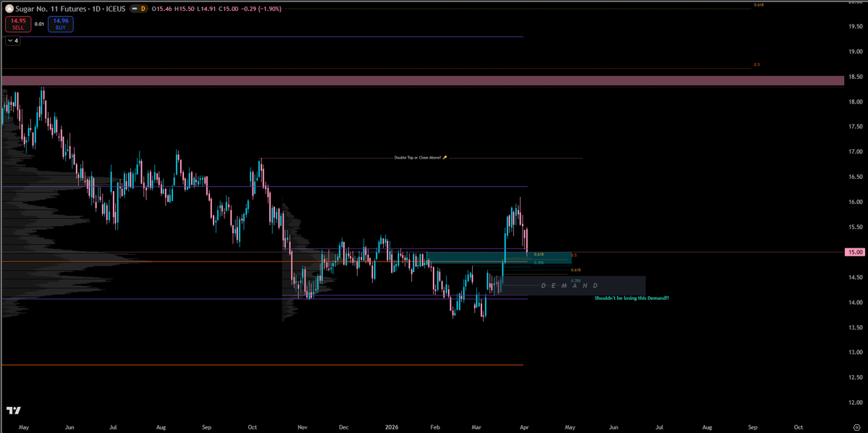Click 19.50 on the price axis
This screenshot has width=868, height=433.
click(x=856, y=26)
